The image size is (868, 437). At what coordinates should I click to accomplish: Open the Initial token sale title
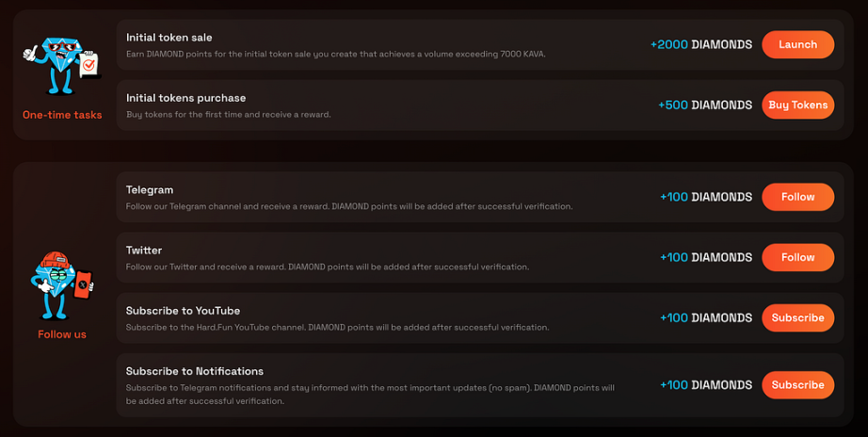[169, 37]
